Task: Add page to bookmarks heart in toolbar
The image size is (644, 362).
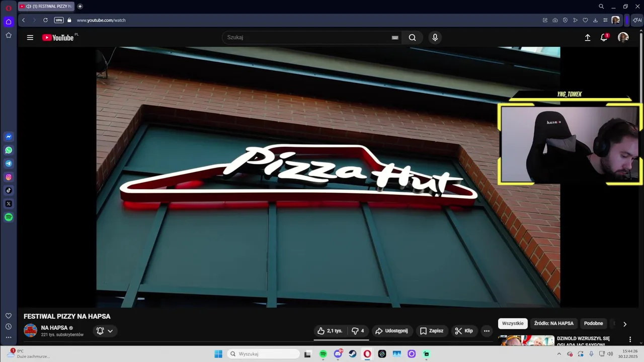Action: pos(585,20)
